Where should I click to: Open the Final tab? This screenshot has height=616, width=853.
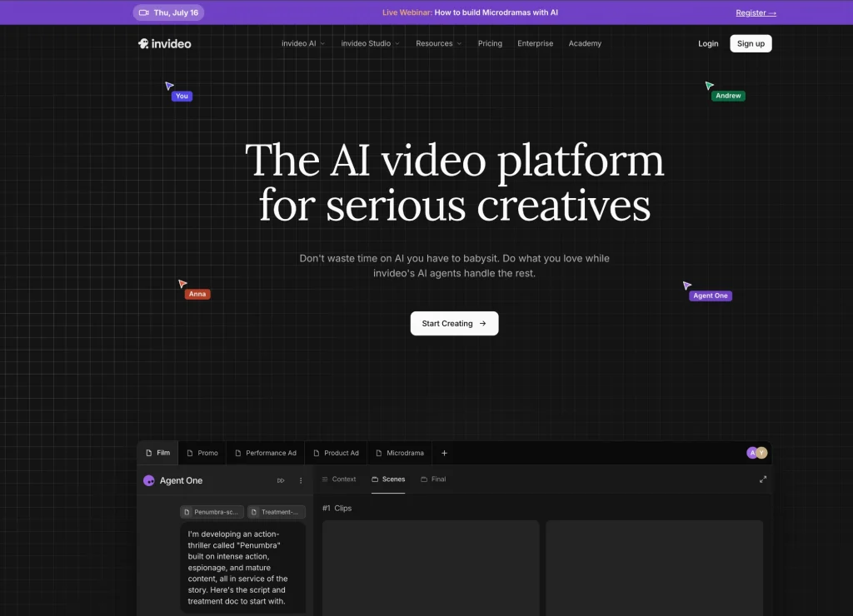click(x=433, y=479)
